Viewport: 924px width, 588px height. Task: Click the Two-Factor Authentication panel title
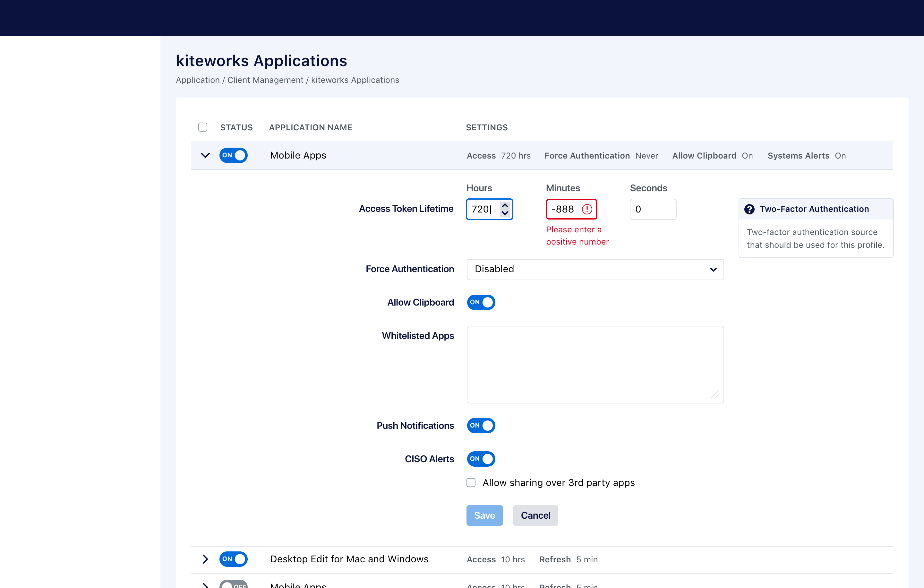coord(814,209)
